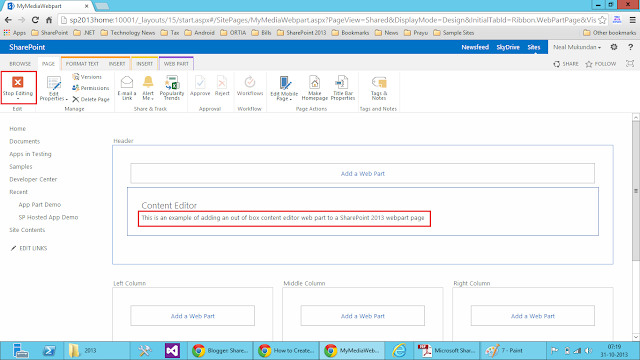Open the SharePoint 2013 bookmarks folder
Viewport: 640px width, 360px height.
click(302, 33)
